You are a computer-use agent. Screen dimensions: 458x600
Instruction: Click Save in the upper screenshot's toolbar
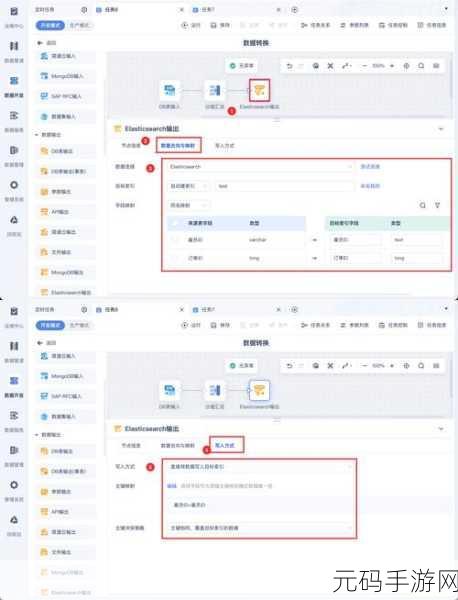[220, 25]
